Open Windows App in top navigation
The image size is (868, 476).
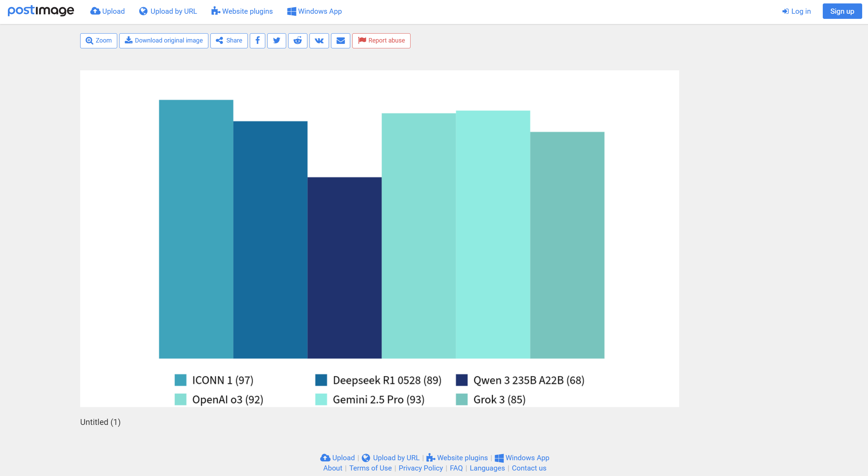point(314,11)
